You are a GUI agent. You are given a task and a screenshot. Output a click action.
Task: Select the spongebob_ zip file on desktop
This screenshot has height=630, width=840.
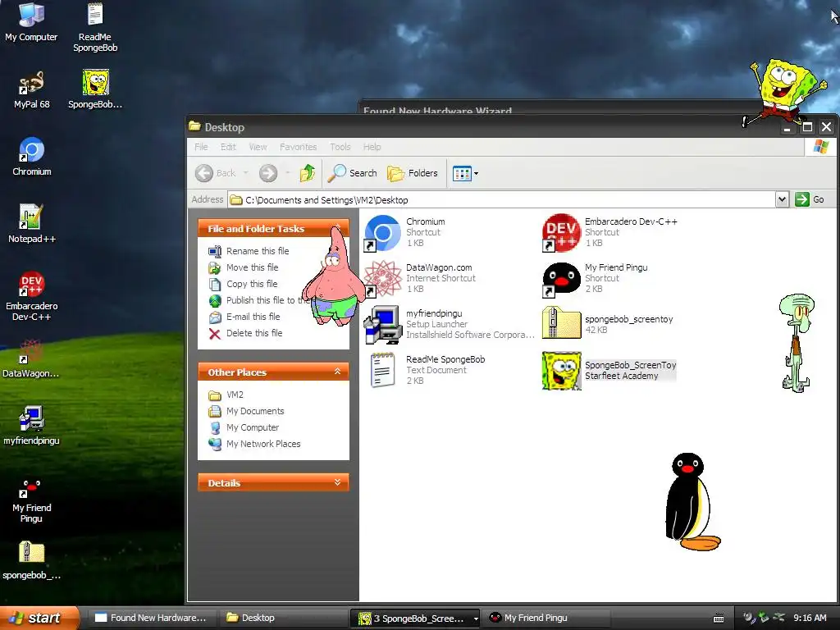[x=32, y=560]
